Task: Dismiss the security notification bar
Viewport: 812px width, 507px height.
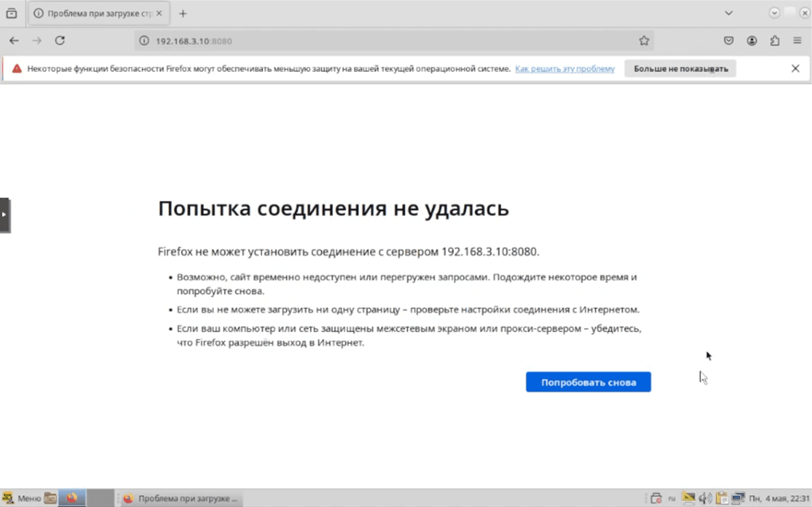Action: point(795,69)
